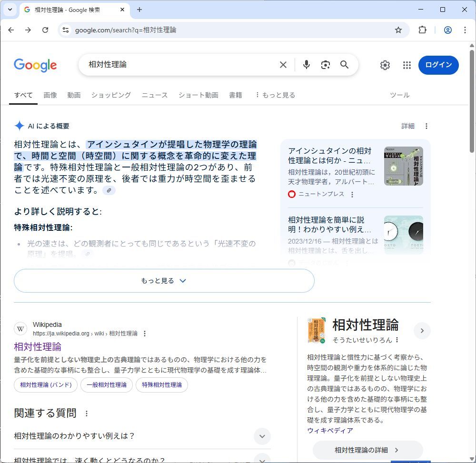
Task: Expand the 速く動くとどうなるのか question
Action: tap(142, 459)
